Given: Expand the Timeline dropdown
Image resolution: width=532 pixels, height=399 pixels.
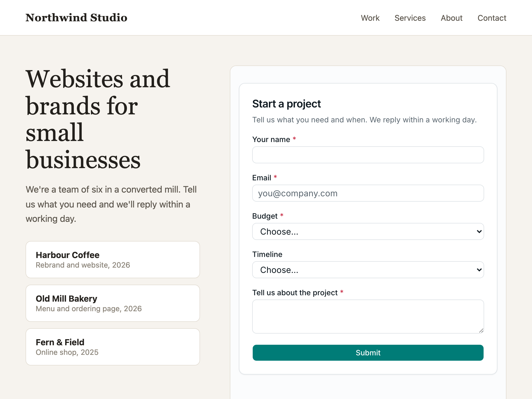Looking at the screenshot, I should 368,270.
